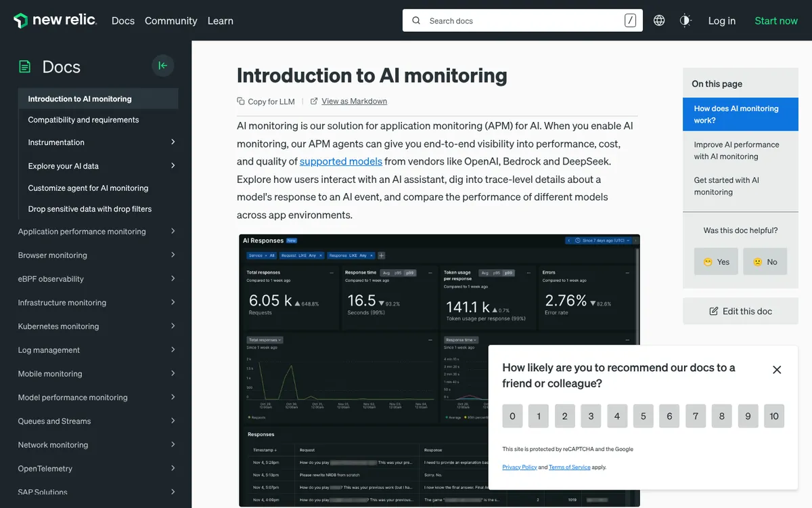
Task: Close the docs recommendation survey
Action: coord(777,369)
